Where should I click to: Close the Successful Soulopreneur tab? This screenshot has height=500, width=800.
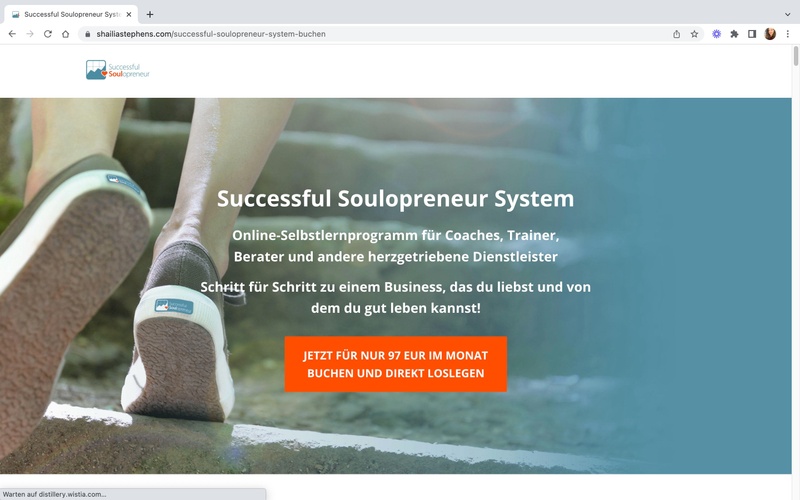tap(129, 14)
